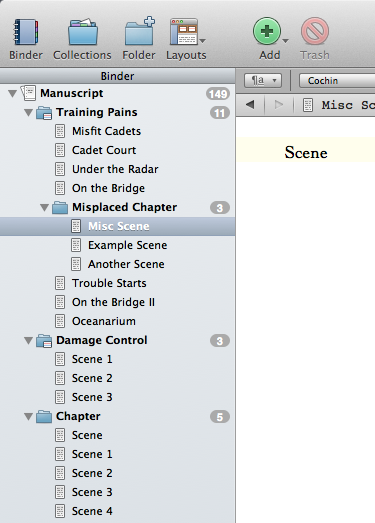Open the Add button dropdown arrow
375x523 pixels.
(x=286, y=41)
